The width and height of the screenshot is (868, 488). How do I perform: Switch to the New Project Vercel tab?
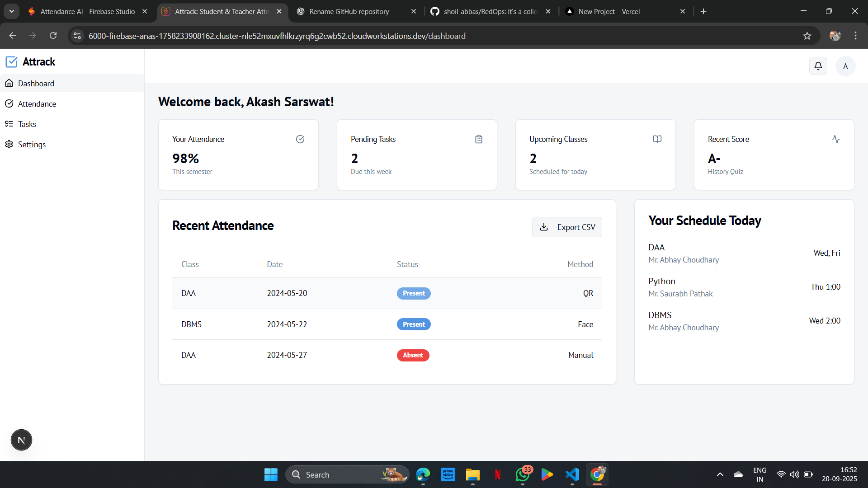pyautogui.click(x=609, y=11)
